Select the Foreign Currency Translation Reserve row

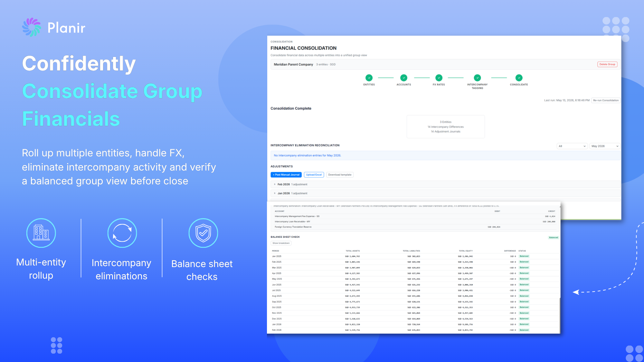[x=415, y=227]
